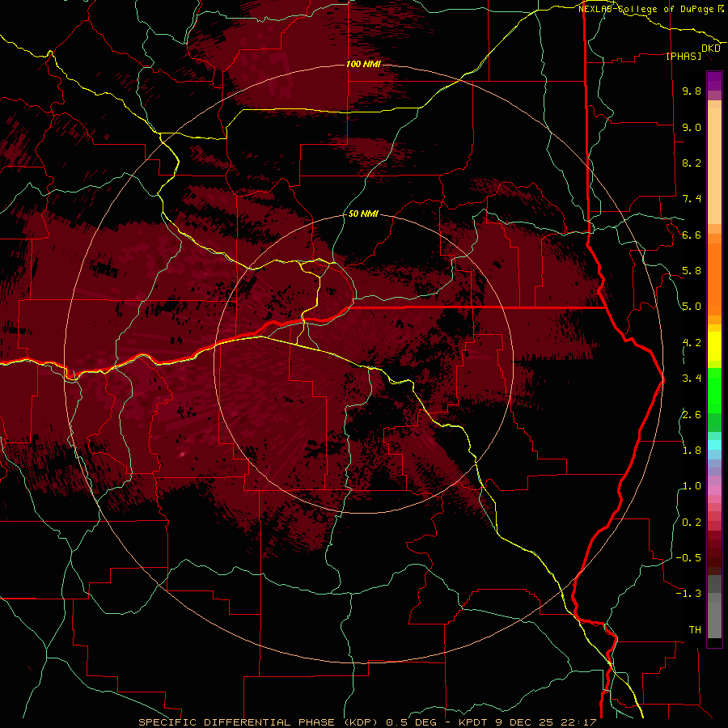Image resolution: width=728 pixels, height=728 pixels.
Task: Click the cyan band of the color bar
Action: [x=714, y=444]
